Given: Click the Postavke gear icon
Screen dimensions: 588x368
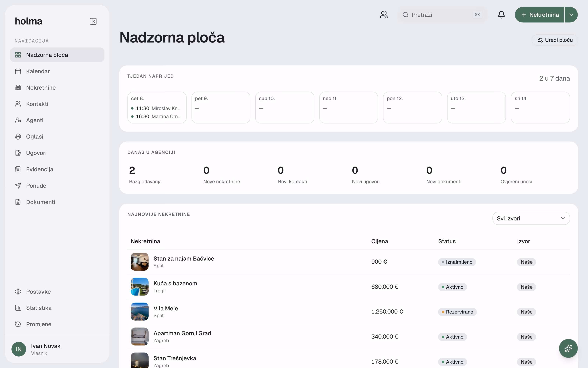Looking at the screenshot, I should (18, 292).
